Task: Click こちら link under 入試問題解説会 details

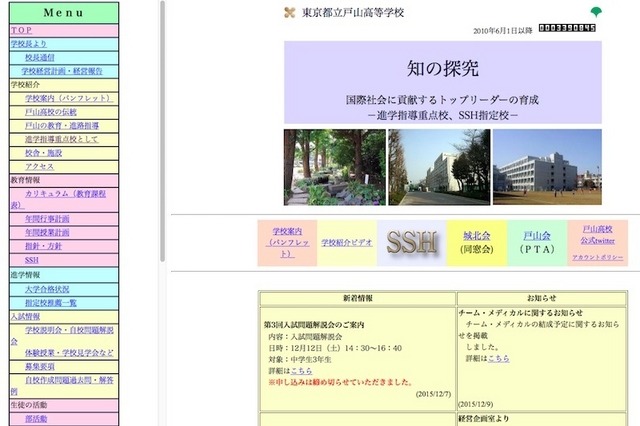Action: [301, 371]
